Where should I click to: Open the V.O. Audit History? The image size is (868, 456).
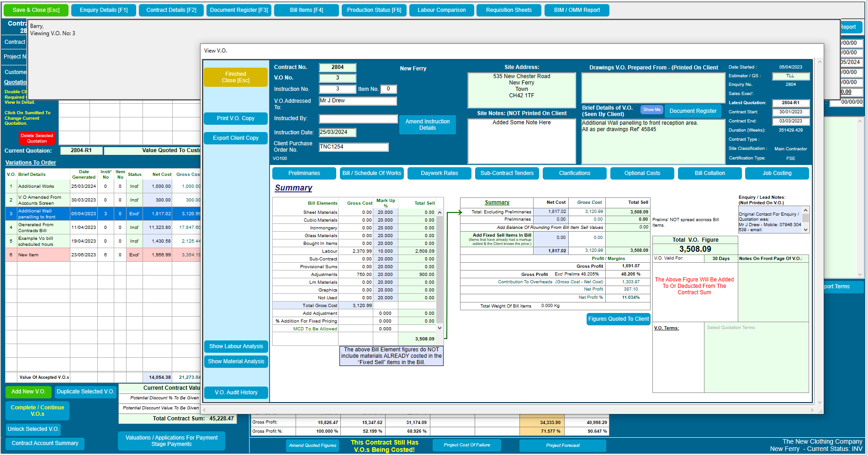(x=236, y=392)
